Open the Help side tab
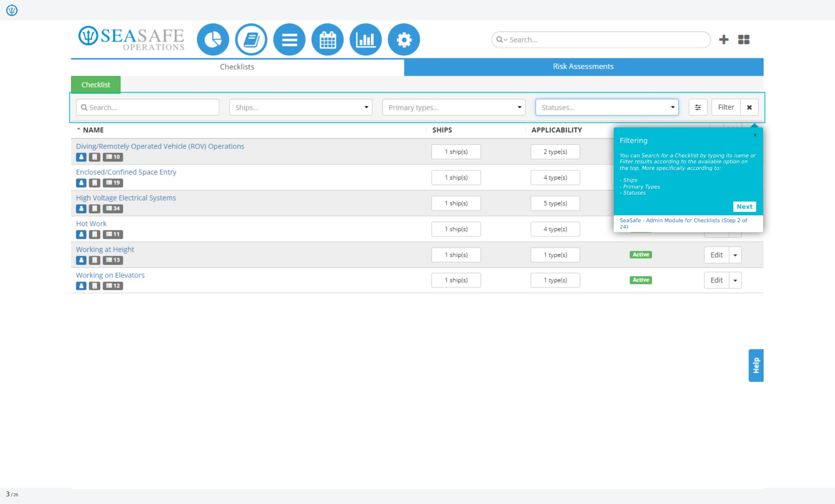Image resolution: width=835 pixels, height=504 pixels. 756,365
